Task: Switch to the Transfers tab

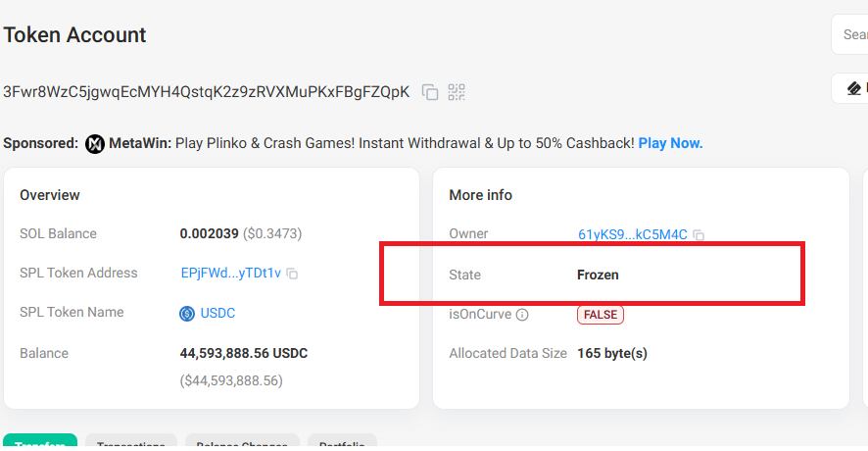Action: tap(40, 442)
